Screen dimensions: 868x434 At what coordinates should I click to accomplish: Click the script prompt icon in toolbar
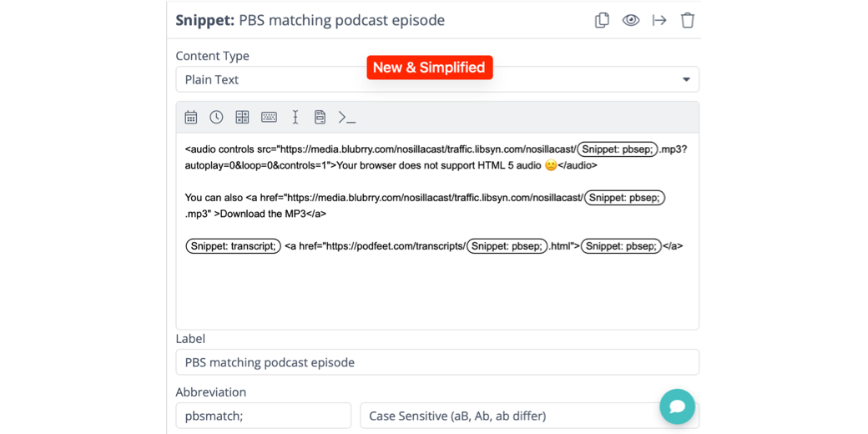(x=347, y=118)
